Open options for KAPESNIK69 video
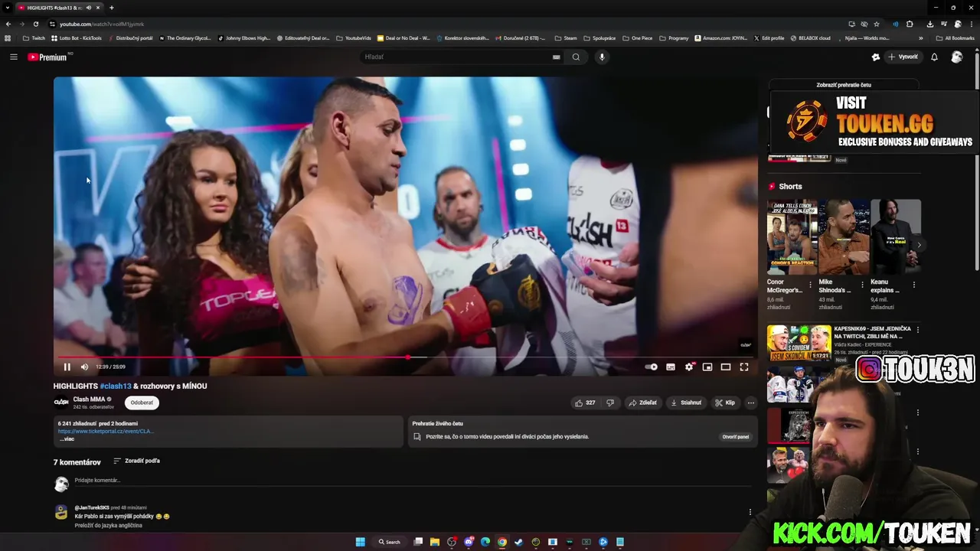980x551 pixels. coord(918,330)
